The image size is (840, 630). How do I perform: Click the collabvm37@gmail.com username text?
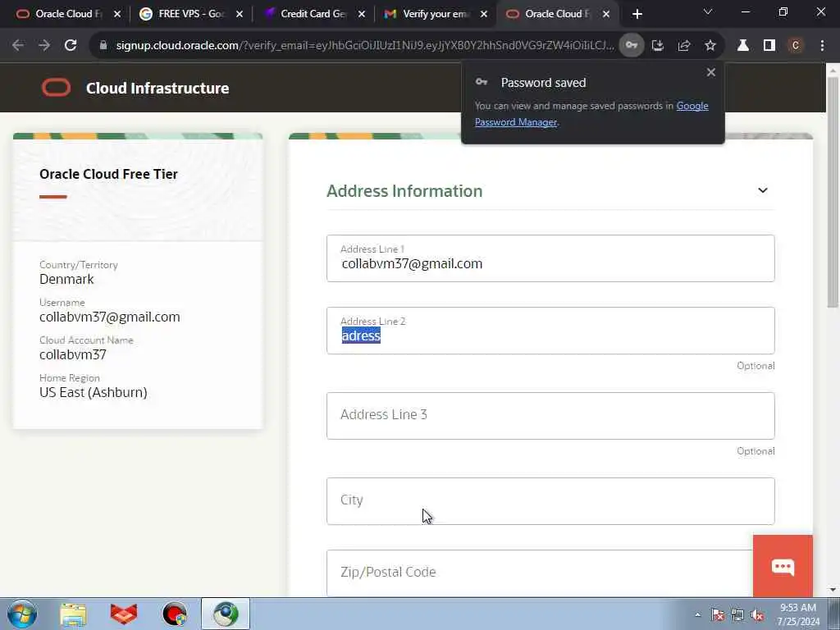[110, 317]
